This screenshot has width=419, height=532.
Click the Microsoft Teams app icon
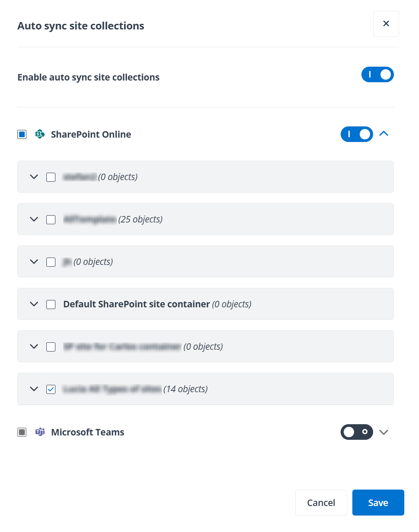pyautogui.click(x=40, y=432)
